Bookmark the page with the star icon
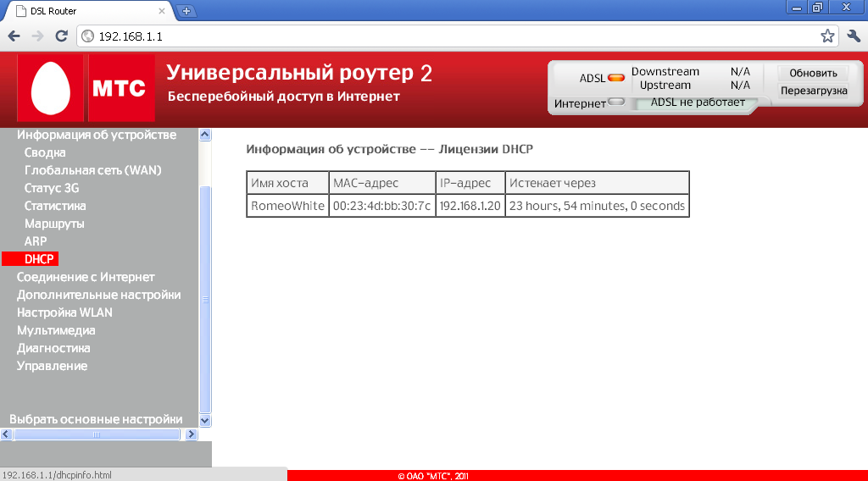868x481 pixels. point(827,36)
